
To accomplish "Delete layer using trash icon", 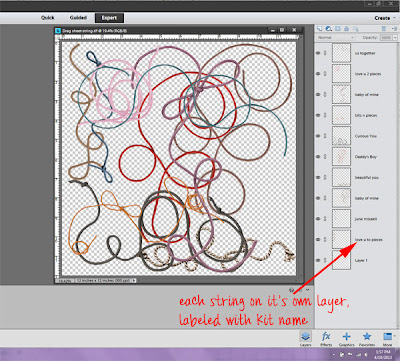I will [384, 29].
